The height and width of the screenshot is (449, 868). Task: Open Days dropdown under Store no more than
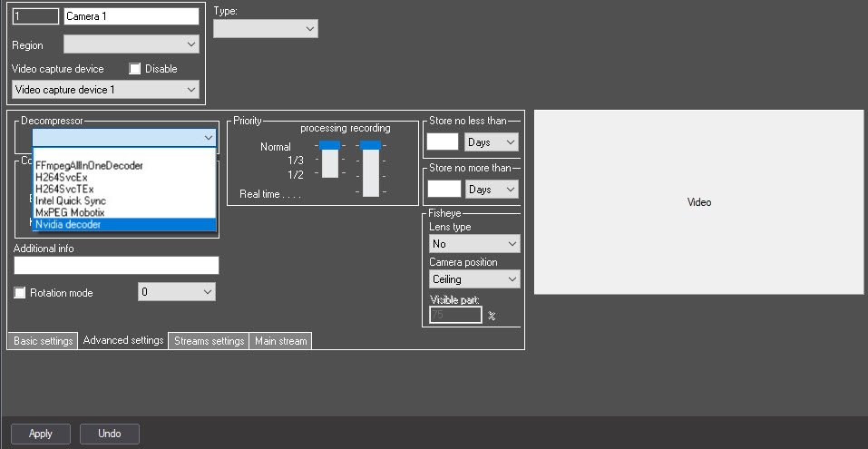tap(492, 189)
